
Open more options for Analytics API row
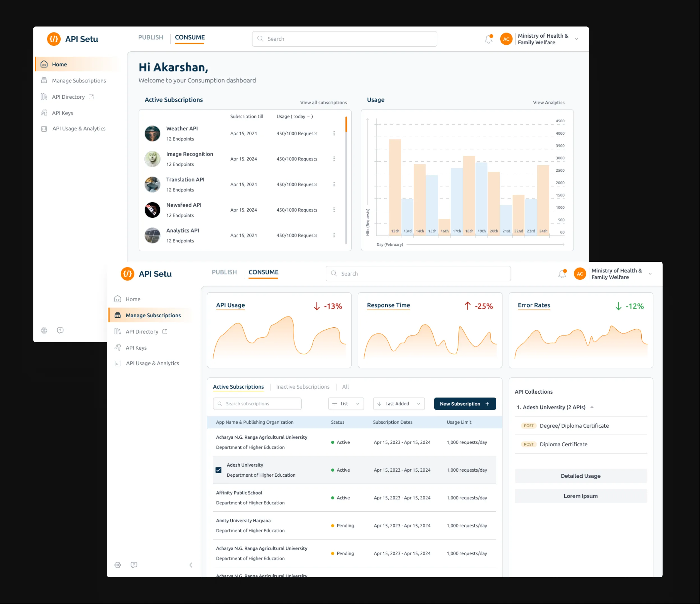(334, 235)
